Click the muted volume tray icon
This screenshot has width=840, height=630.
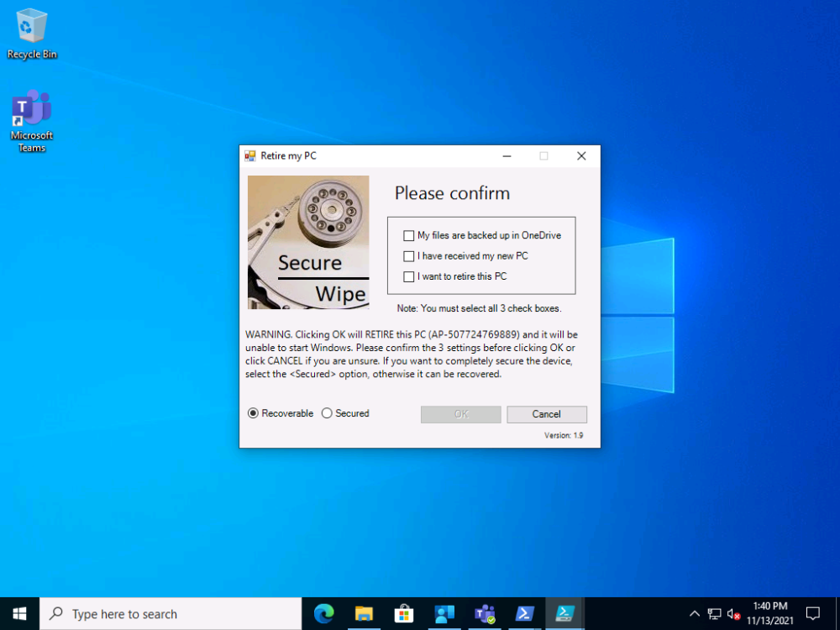coord(733,614)
